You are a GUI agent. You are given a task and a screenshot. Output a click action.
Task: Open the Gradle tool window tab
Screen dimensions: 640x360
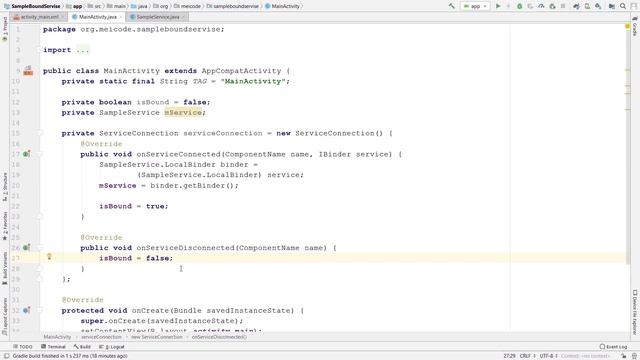point(635,27)
